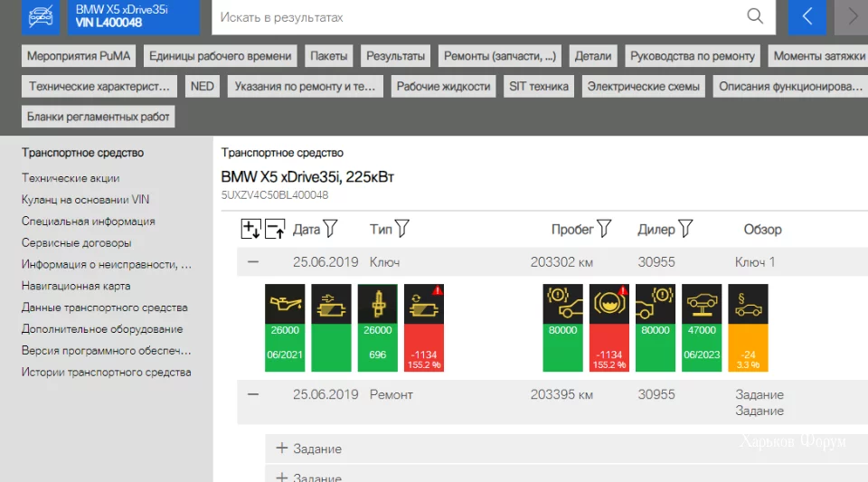The height and width of the screenshot is (482, 868).
Task: Select Навигационная карта in sidebar
Action: pyautogui.click(x=76, y=286)
